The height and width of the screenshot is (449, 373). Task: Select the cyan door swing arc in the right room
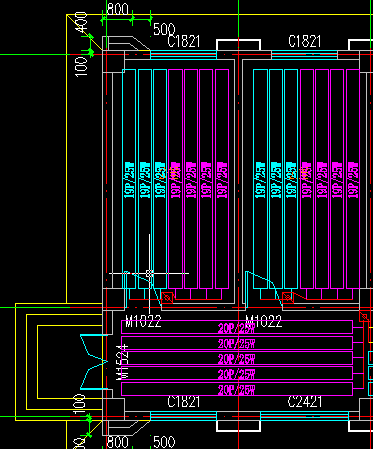coord(263,286)
